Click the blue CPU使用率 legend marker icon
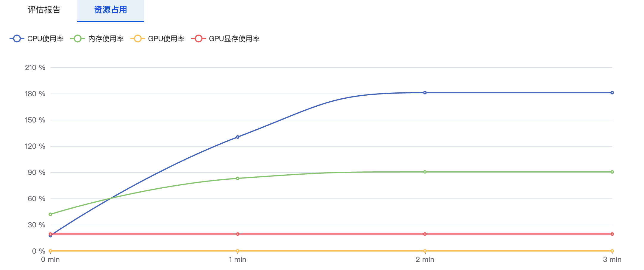Screen dimensions: 644x270 17,39
